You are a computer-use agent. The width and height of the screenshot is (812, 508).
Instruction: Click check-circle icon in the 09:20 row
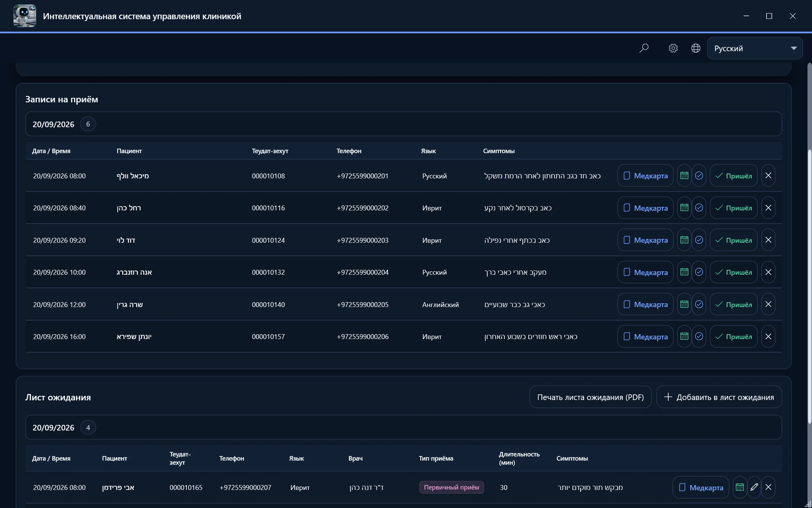699,240
